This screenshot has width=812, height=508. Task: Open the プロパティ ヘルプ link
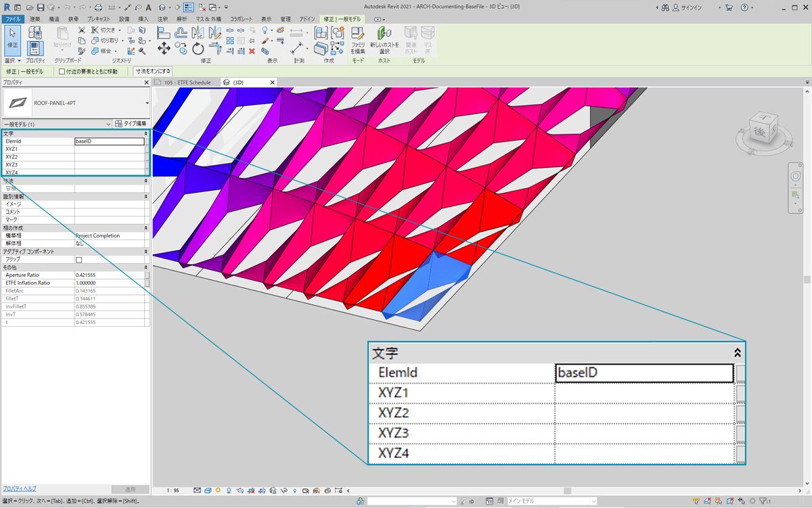tap(19, 488)
